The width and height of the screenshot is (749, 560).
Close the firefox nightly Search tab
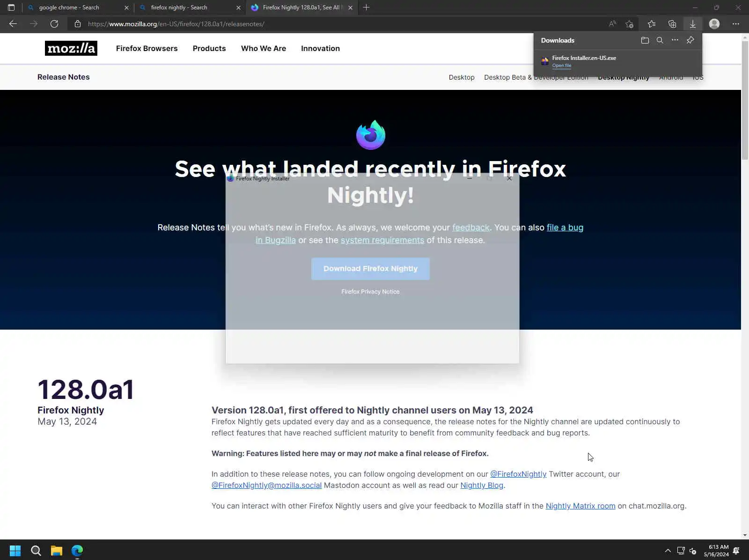coord(238,7)
